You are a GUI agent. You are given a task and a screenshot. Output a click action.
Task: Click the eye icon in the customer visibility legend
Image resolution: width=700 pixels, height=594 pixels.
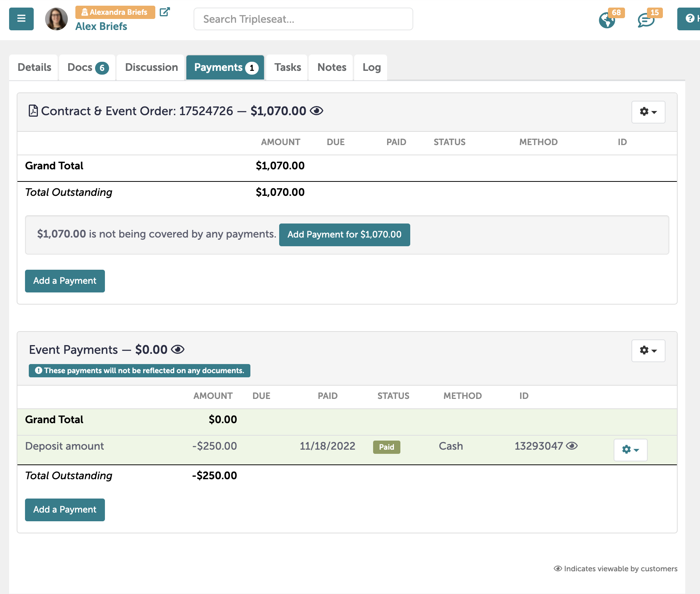[x=557, y=568]
